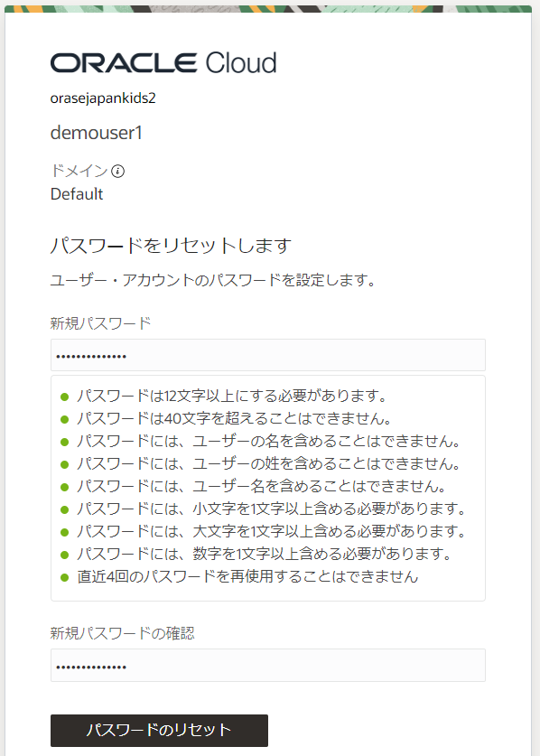
Task: Focus the 新規パスワードの確認 input field
Action: click(x=268, y=666)
